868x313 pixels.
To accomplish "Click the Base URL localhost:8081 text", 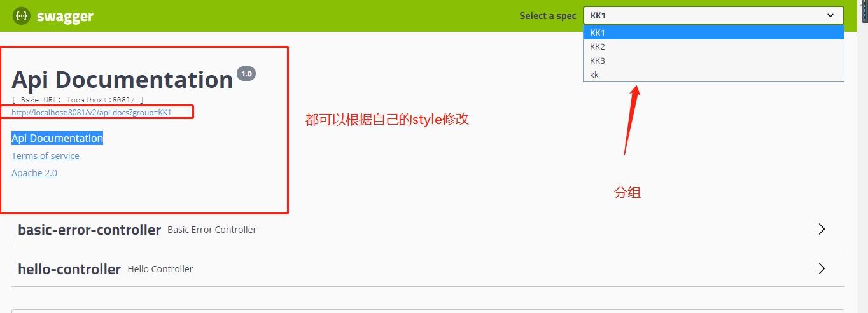I will (x=78, y=100).
